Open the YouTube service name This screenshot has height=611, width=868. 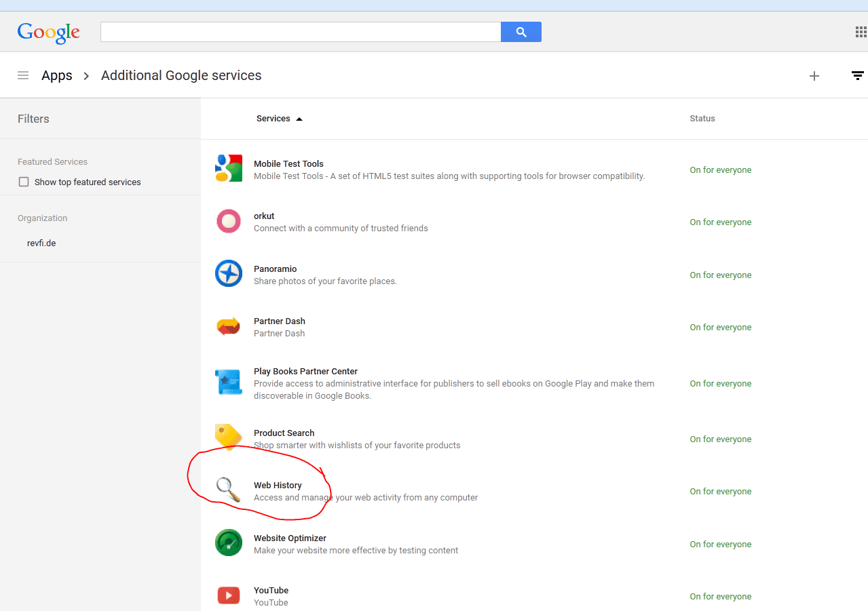(271, 590)
